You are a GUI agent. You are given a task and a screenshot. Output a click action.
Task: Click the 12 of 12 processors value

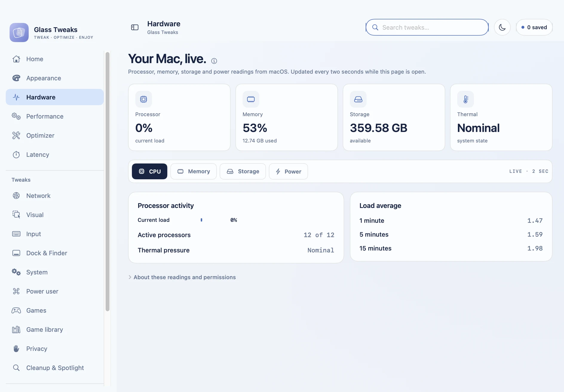click(319, 235)
